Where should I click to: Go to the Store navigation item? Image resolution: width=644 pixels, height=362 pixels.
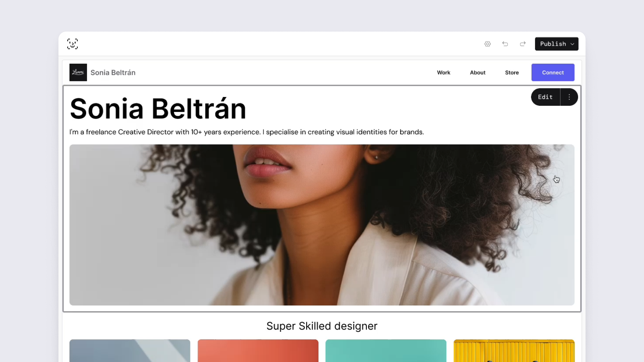pos(512,73)
